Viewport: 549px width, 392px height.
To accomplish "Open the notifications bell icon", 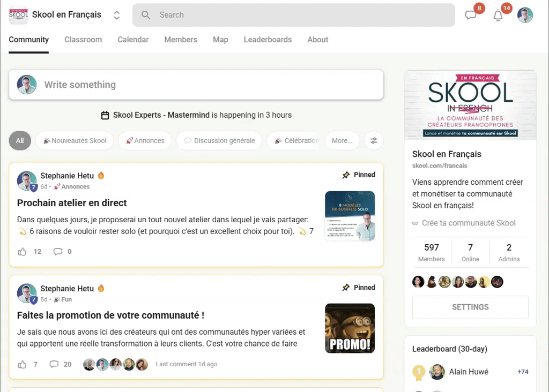I will 498,16.
